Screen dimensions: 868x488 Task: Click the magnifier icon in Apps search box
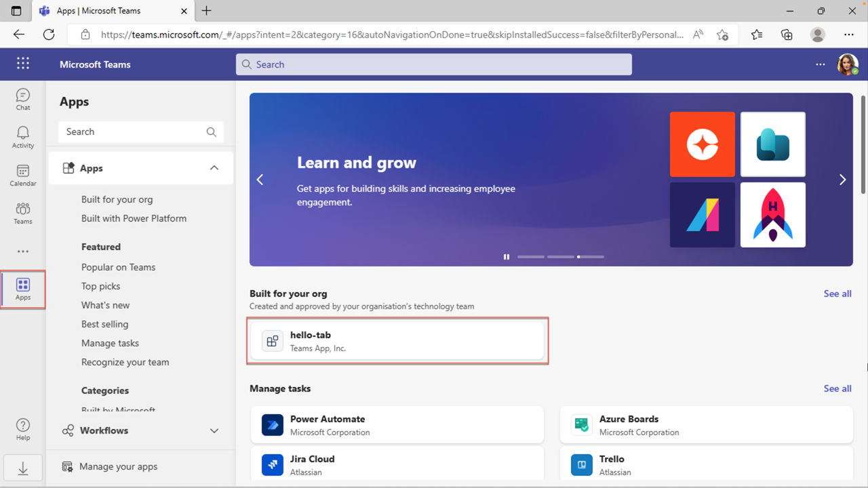pyautogui.click(x=212, y=131)
